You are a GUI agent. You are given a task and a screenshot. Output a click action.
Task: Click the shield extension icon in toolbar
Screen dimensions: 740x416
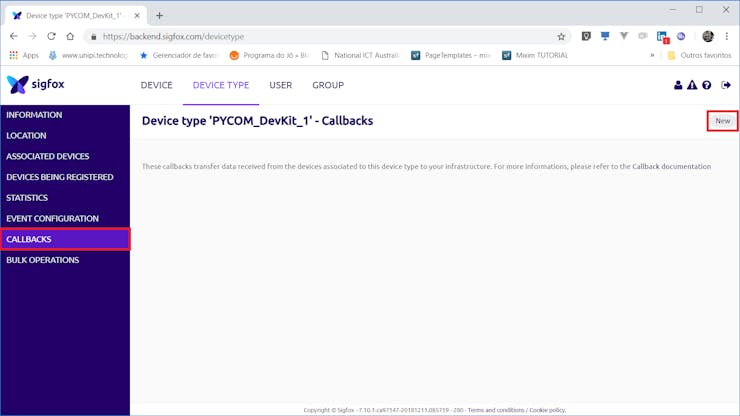pos(586,36)
